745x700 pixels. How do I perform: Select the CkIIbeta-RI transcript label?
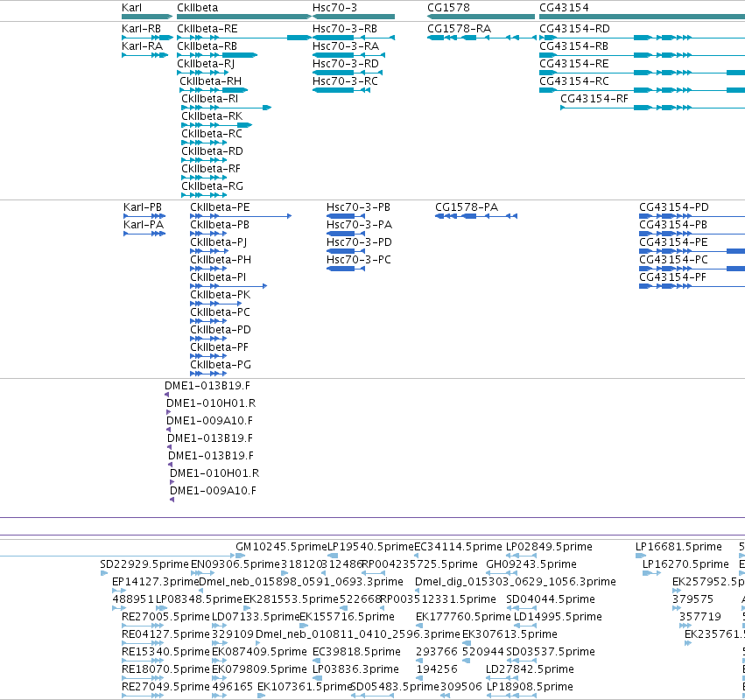209,99
